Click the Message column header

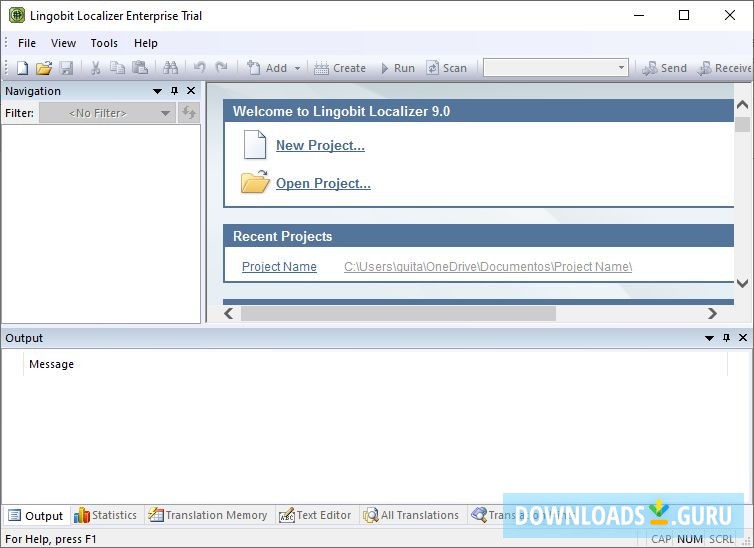click(375, 364)
